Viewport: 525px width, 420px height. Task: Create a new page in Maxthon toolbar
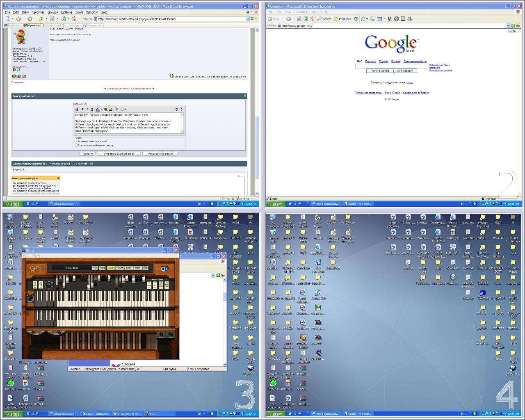point(7,19)
